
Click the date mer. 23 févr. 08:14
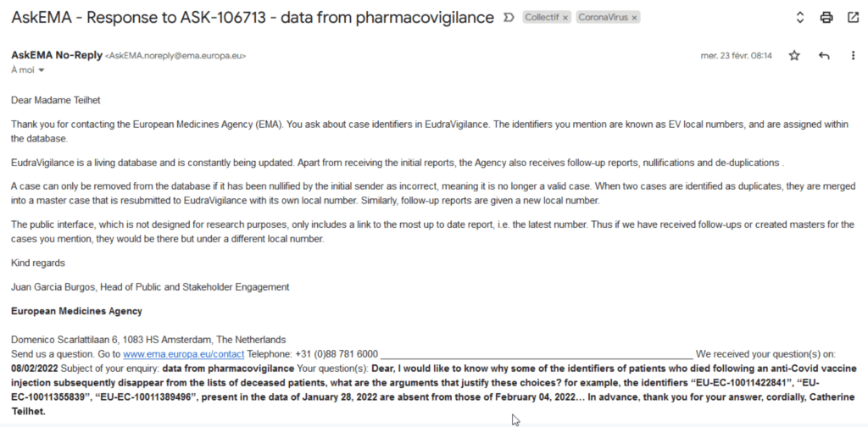coord(737,56)
